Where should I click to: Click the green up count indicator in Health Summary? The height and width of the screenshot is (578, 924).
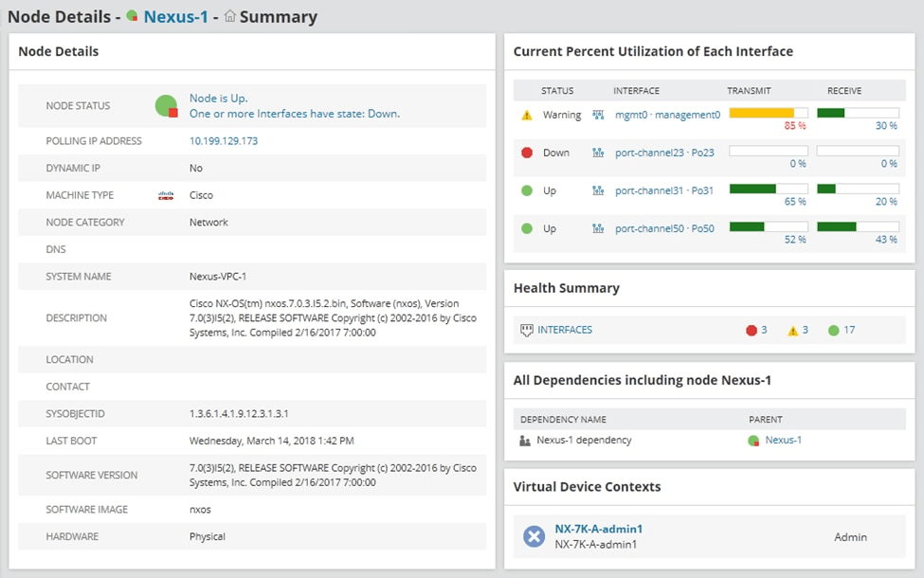(x=834, y=331)
